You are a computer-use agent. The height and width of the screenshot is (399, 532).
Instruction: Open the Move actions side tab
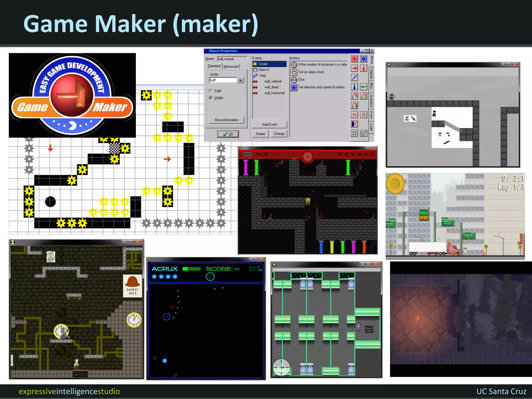371,60
